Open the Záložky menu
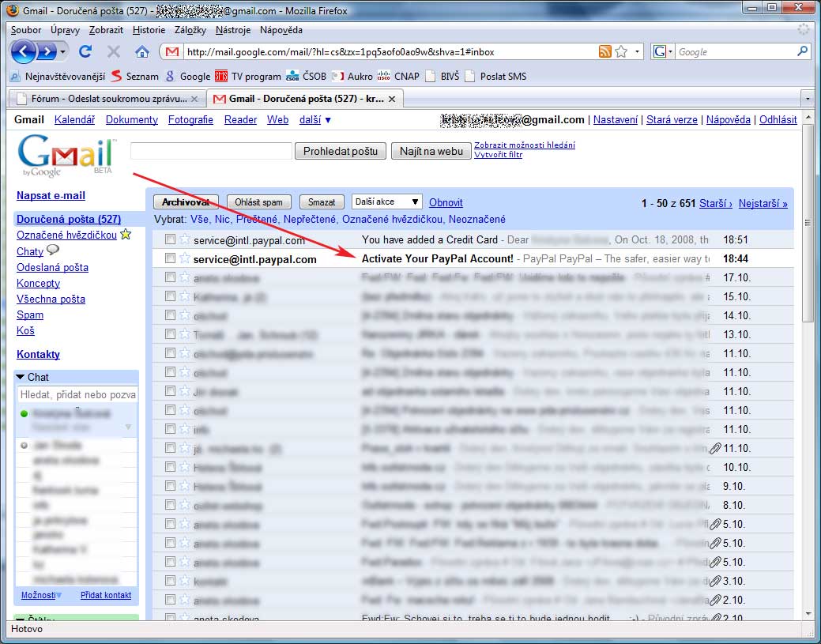Screen dimensions: 821x644 tap(190, 30)
